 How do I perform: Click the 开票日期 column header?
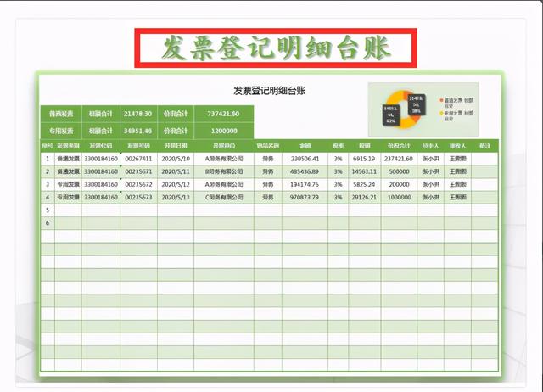(176, 146)
